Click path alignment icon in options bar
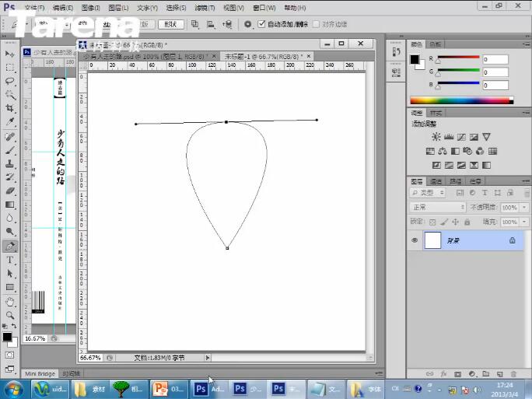The width and height of the screenshot is (532, 399). pos(210,24)
